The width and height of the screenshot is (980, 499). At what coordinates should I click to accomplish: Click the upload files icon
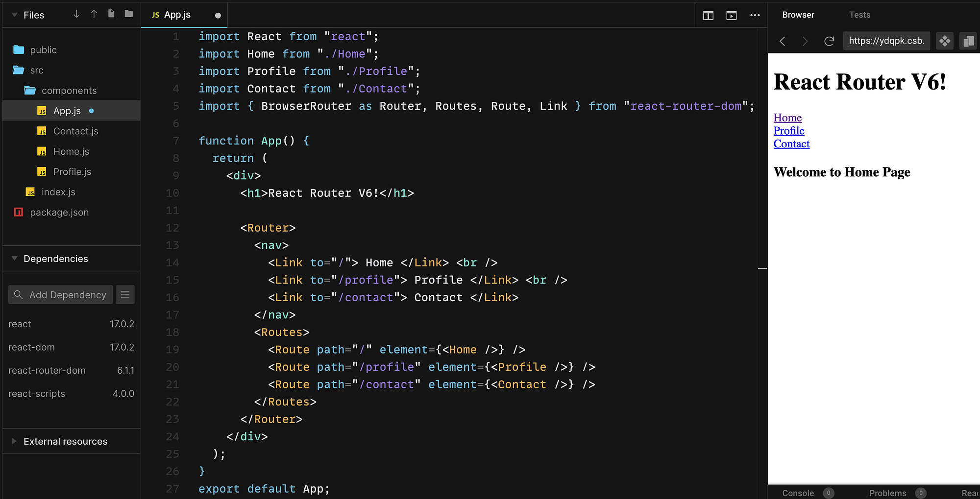point(94,14)
